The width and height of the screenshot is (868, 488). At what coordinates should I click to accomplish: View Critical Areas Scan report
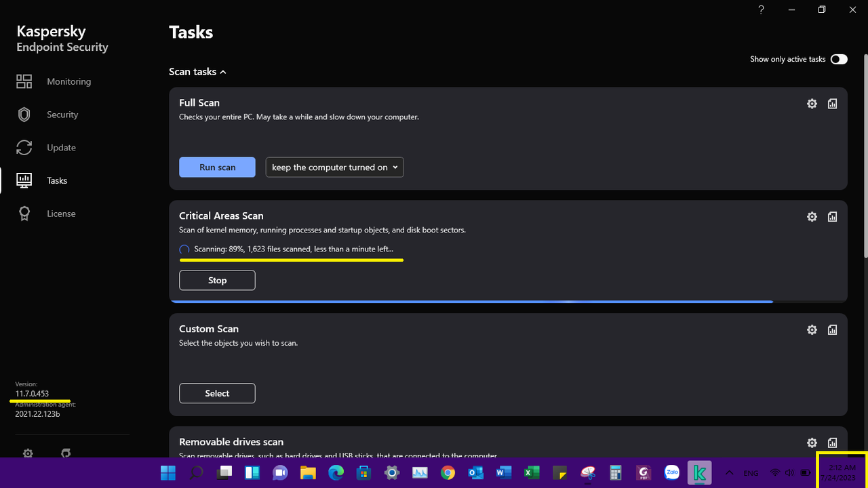click(832, 217)
